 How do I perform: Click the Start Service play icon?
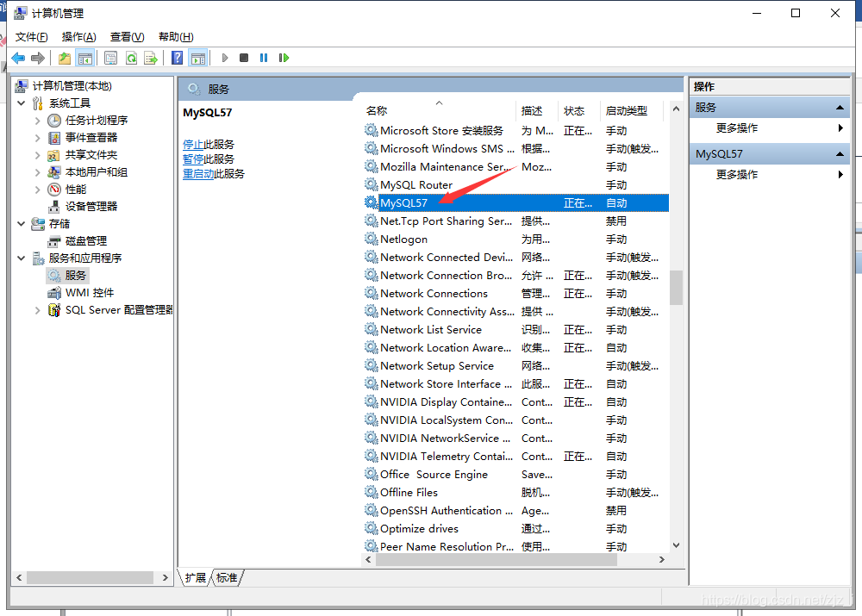(225, 58)
